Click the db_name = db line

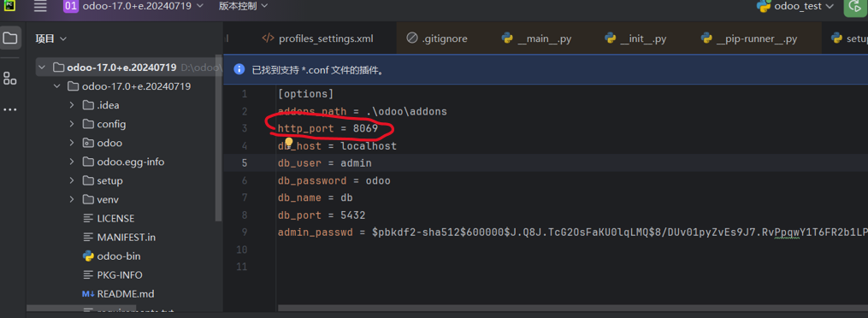(315, 198)
